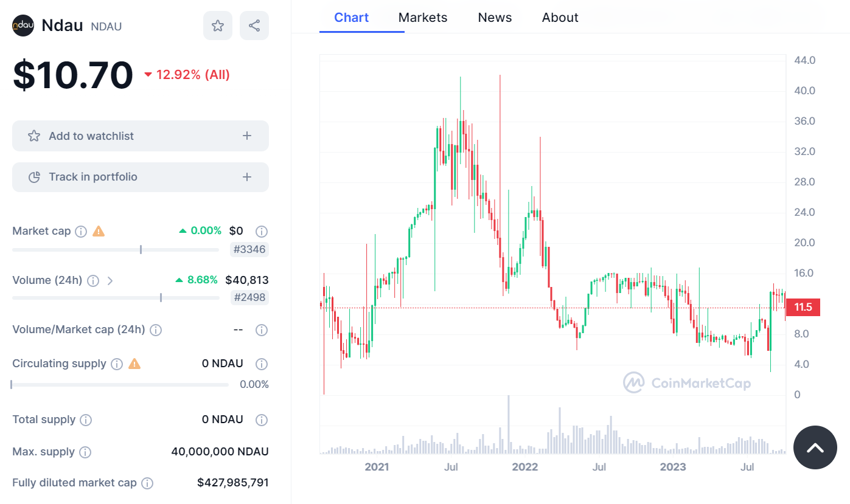Click the info icon next to Fully diluted market cap
Screen dimensions: 850x504
point(147,483)
